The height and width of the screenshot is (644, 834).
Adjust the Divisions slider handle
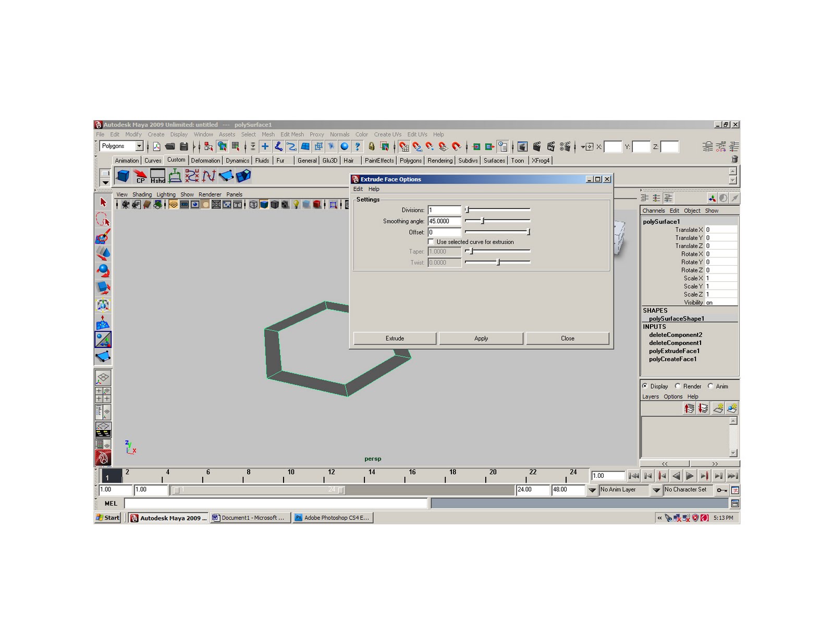point(468,209)
